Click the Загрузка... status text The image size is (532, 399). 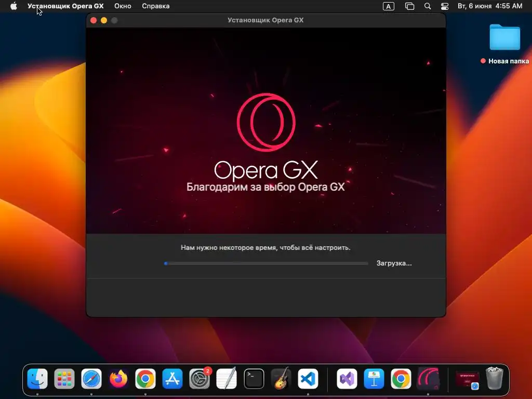point(394,263)
